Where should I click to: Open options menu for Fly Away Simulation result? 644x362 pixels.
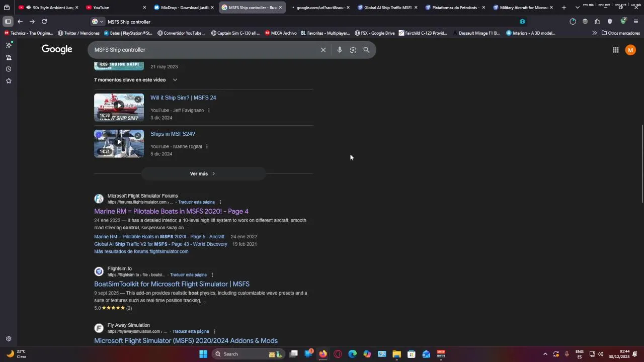[214, 332]
